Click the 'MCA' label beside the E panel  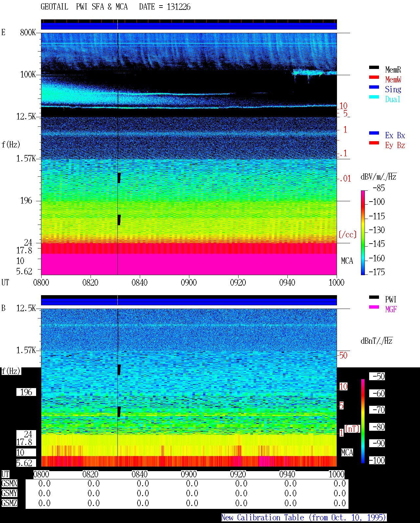pos(347,261)
